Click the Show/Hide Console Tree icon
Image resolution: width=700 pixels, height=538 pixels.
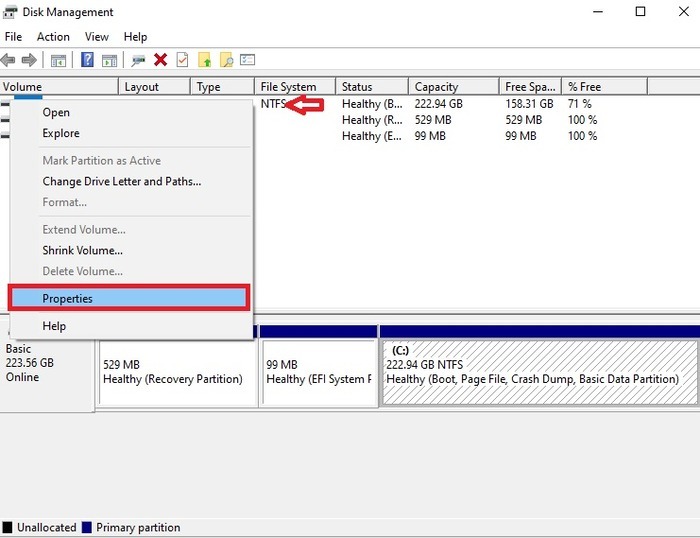(58, 60)
